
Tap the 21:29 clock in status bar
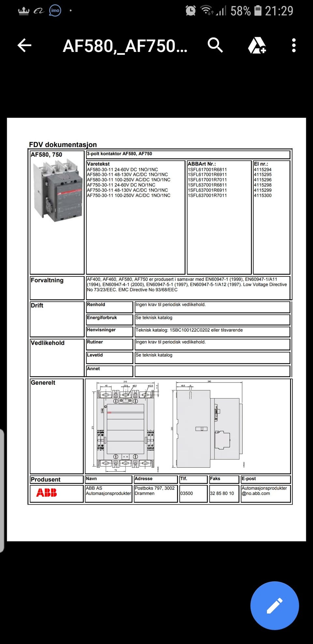(279, 11)
